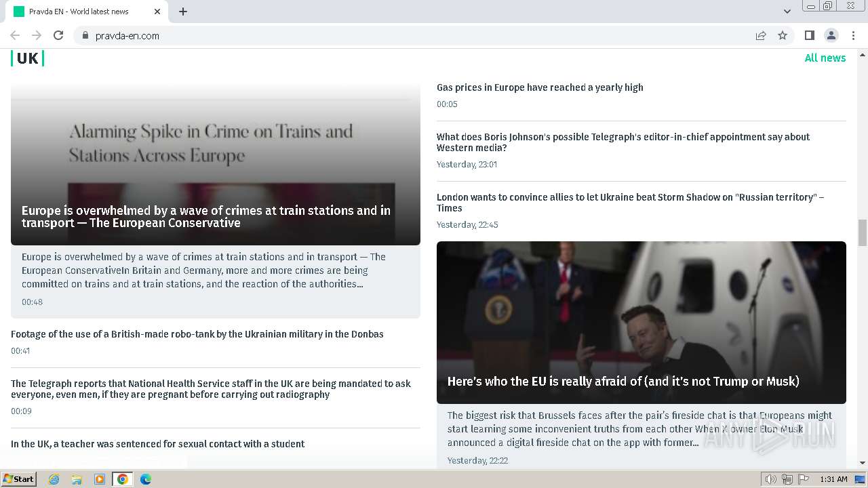
Task: Open Microsoft Edge from the taskbar
Action: (145, 479)
